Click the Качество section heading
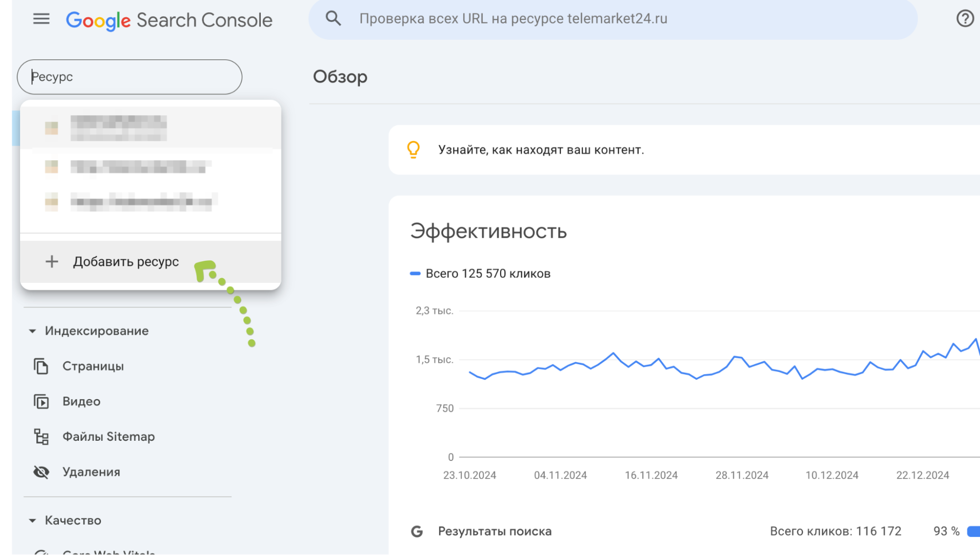980x555 pixels. [73, 521]
